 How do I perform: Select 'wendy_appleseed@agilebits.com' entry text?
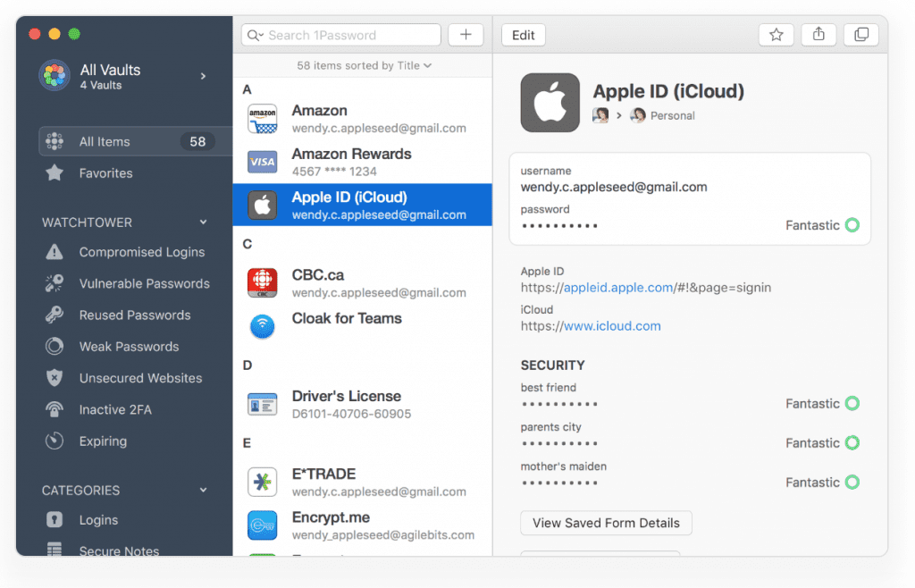click(382, 535)
